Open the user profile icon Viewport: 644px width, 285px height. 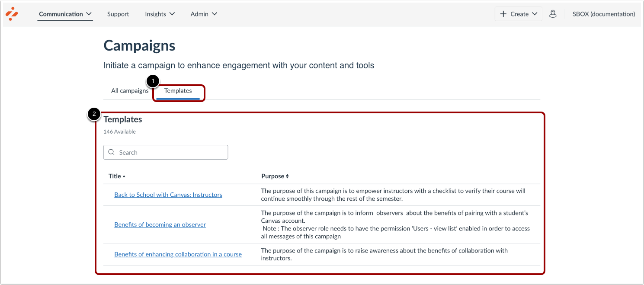coord(553,14)
